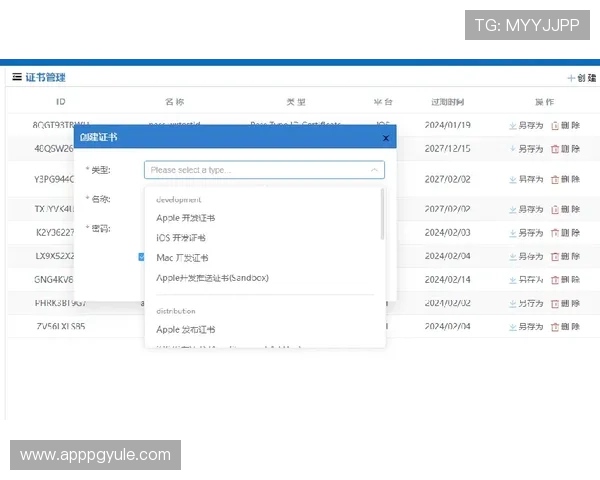Image resolution: width=600 pixels, height=480 pixels.
Task: Click the 平台 column header
Action: point(383,102)
